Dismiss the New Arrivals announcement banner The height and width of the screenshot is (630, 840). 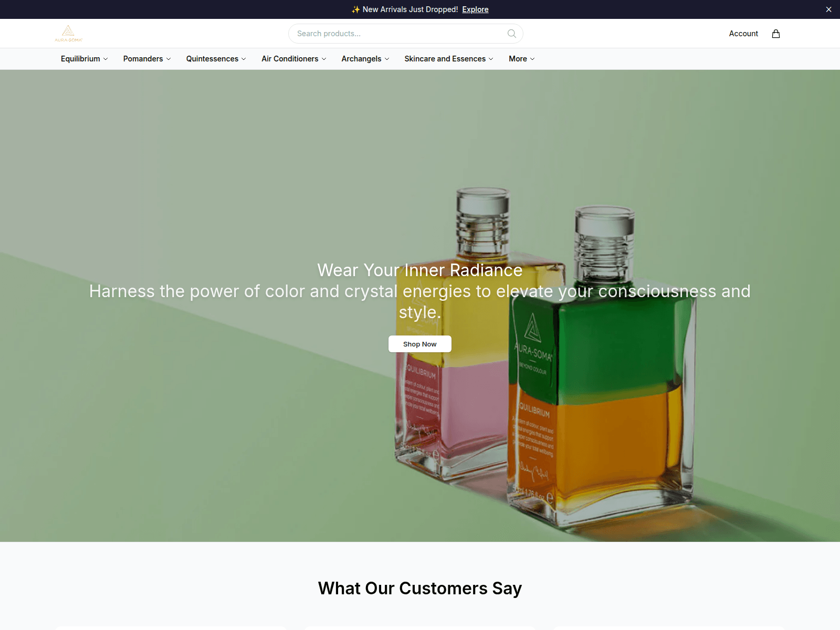tap(828, 9)
